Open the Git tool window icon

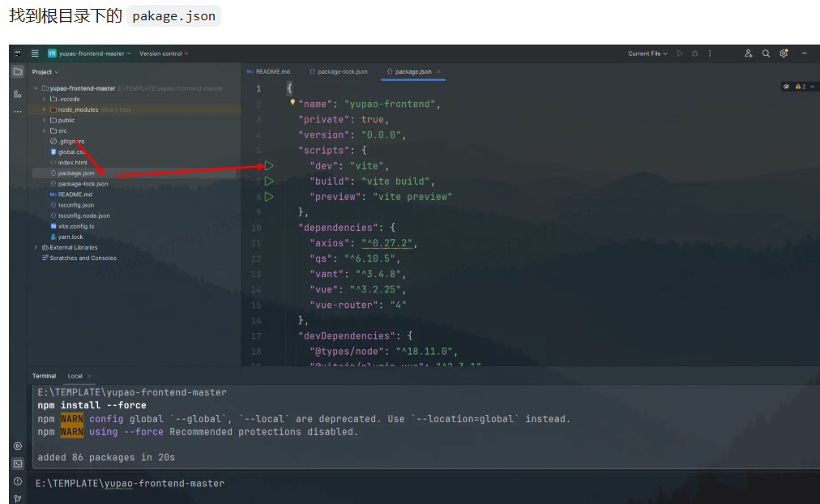pyautogui.click(x=18, y=499)
